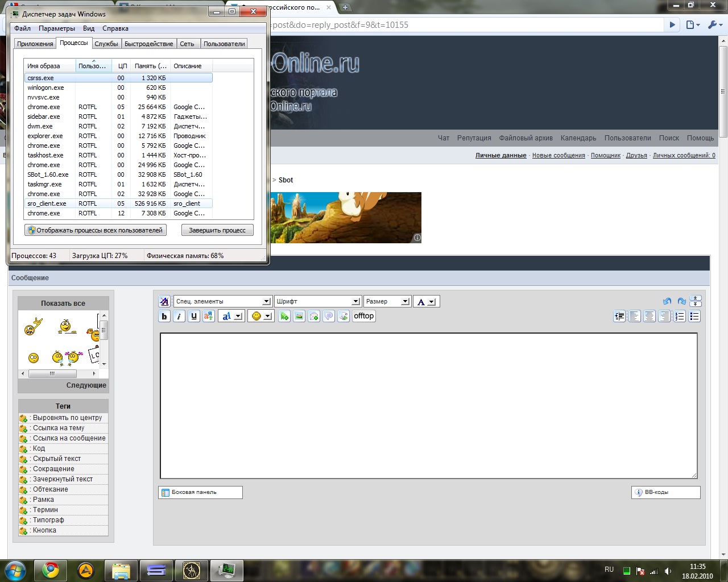Insert a quote using the speech bubble icon
This screenshot has width=728, height=582.
tap(329, 317)
